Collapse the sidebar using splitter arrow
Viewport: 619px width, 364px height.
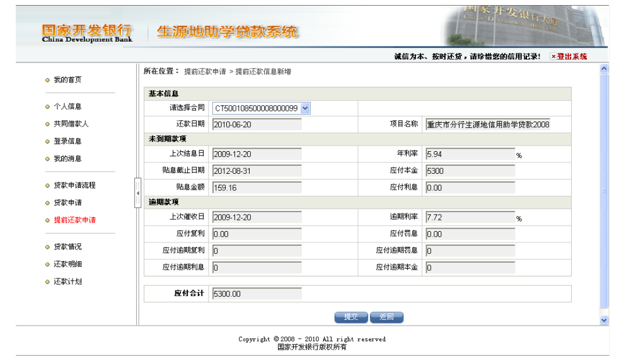click(x=138, y=193)
